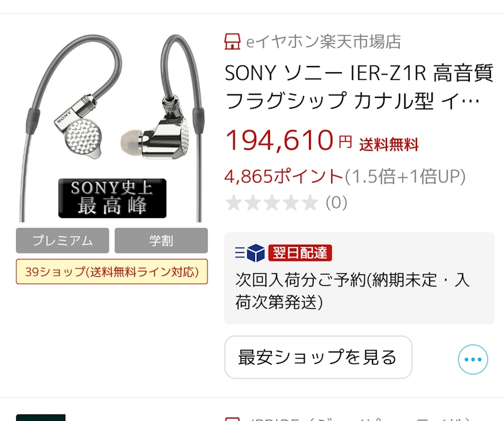Viewport: 504px width, 421px height.
Task: Open the 最安ショップを見る button
Action: pyautogui.click(x=318, y=357)
